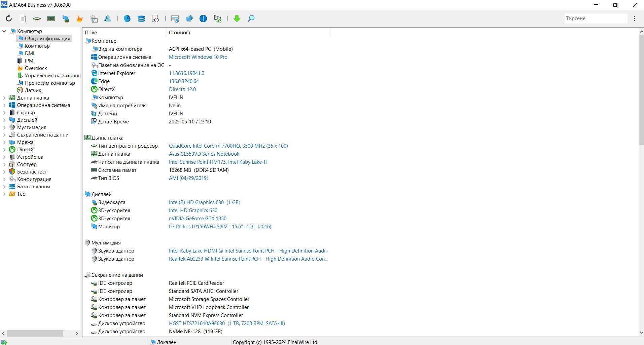Open the nVIDIA GeForce GTX 1050 link
The image size is (644, 345).
click(x=198, y=219)
